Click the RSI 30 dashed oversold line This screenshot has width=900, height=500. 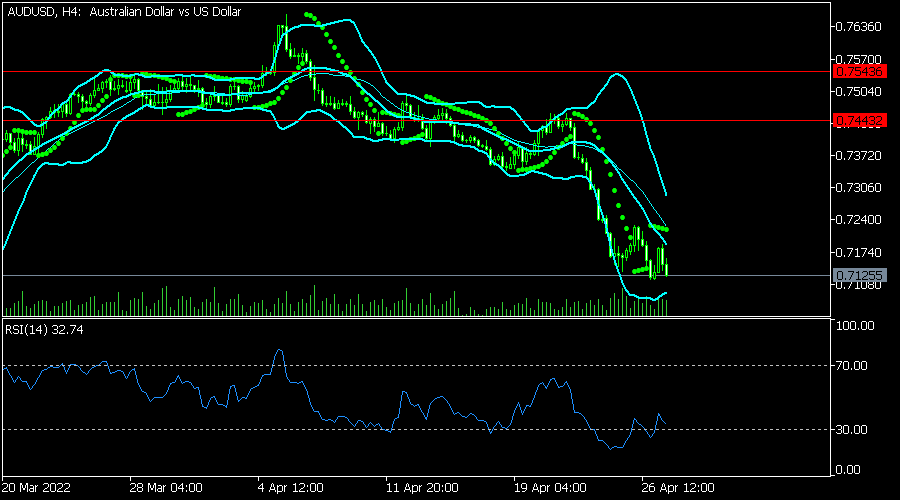tap(417, 429)
